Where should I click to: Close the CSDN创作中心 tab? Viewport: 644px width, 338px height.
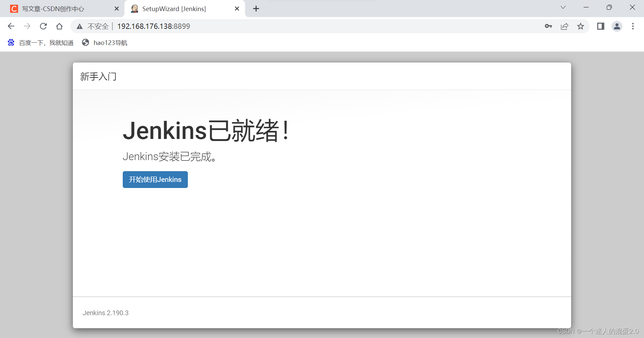(x=117, y=9)
